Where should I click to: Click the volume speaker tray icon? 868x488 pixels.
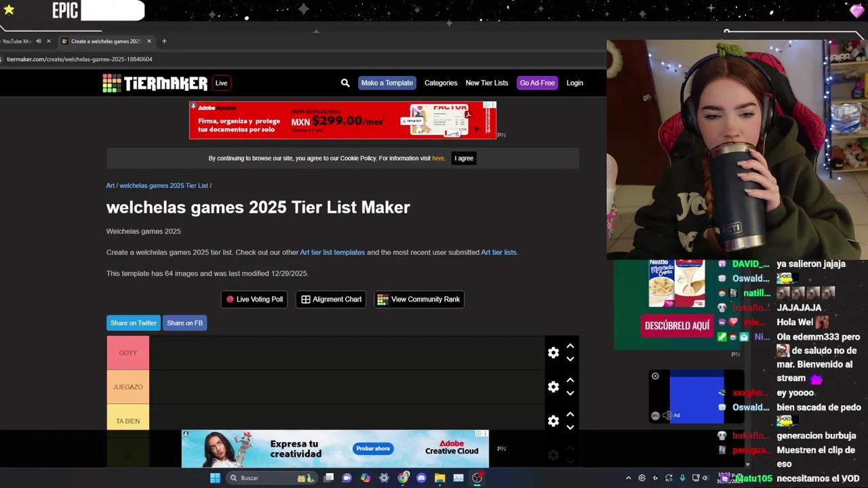(705, 478)
